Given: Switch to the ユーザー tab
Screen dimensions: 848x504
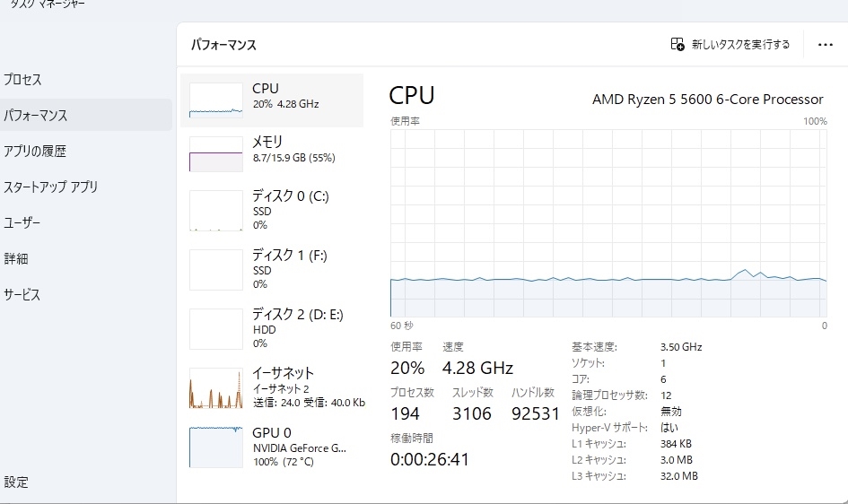Looking at the screenshot, I should pyautogui.click(x=22, y=223).
